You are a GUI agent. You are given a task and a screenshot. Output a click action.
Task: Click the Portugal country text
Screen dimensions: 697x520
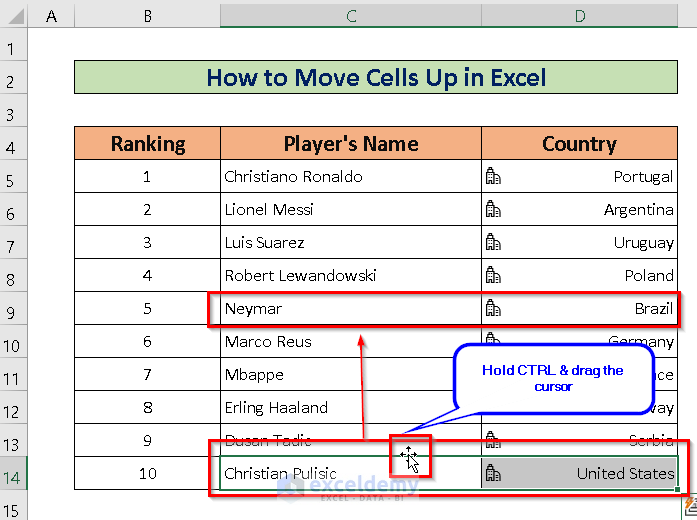click(x=643, y=177)
